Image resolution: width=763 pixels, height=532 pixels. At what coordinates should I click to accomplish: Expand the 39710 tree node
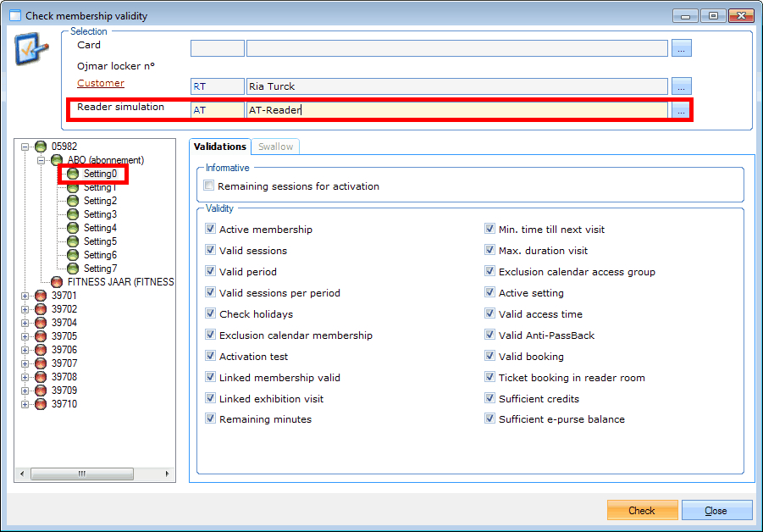25,404
